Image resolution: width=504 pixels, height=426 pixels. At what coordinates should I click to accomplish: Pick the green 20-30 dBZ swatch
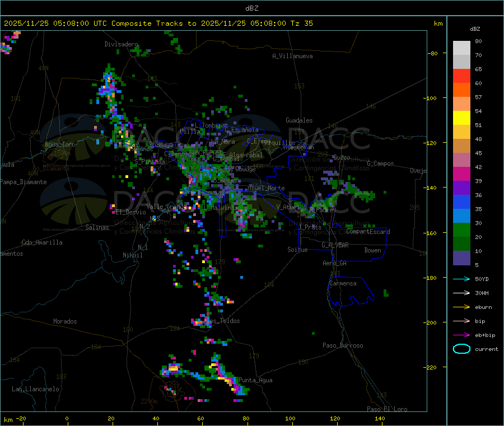click(461, 230)
